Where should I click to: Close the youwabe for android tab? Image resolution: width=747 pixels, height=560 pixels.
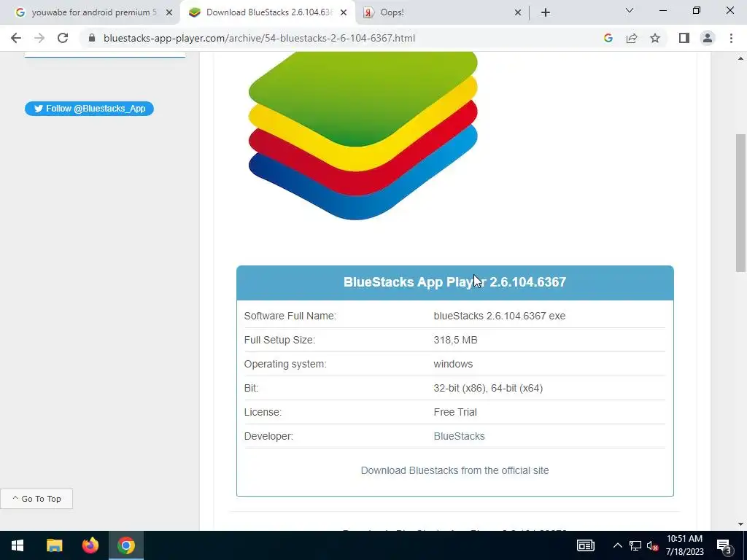click(169, 12)
